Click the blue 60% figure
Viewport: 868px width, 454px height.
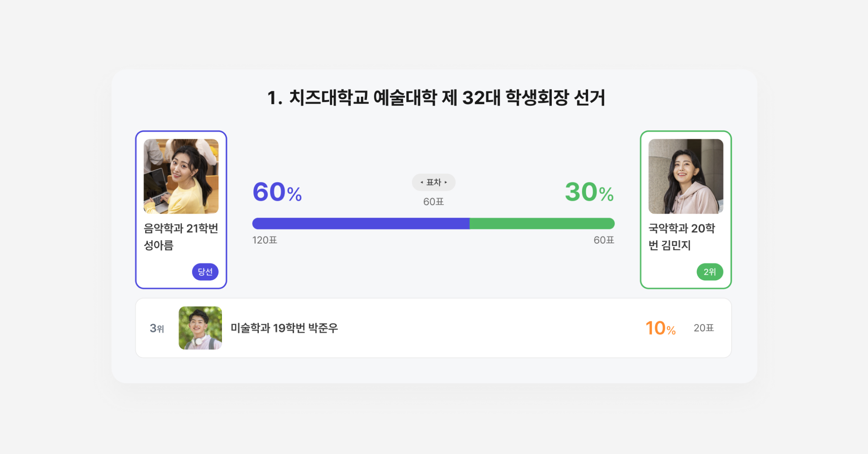pos(277,192)
